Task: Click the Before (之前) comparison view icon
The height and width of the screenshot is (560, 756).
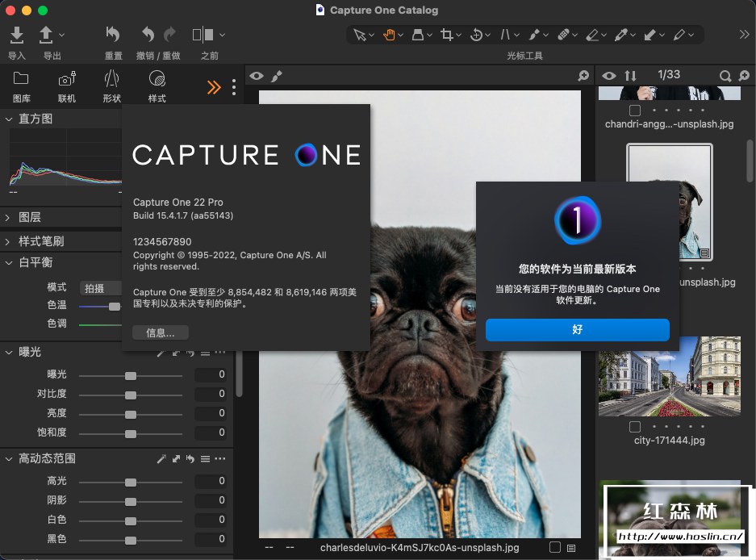Action: 202,35
